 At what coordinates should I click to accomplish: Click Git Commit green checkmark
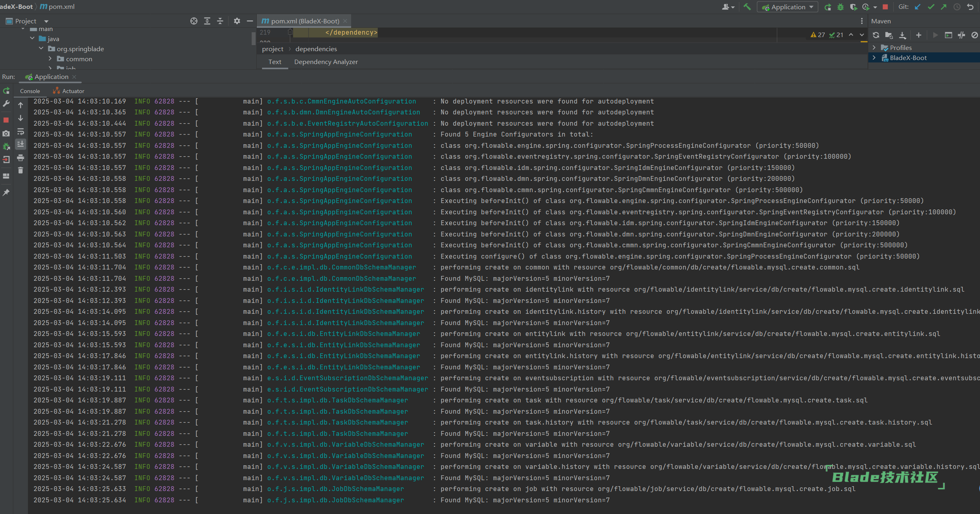point(931,7)
